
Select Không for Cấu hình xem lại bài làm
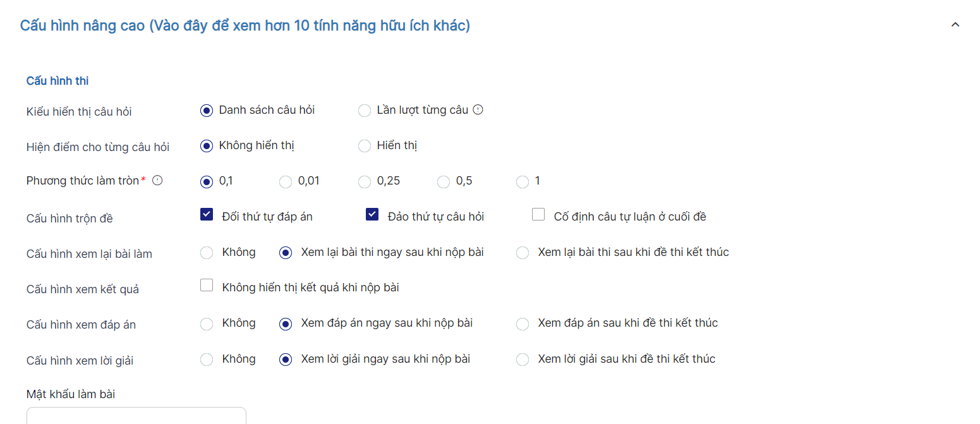(207, 253)
